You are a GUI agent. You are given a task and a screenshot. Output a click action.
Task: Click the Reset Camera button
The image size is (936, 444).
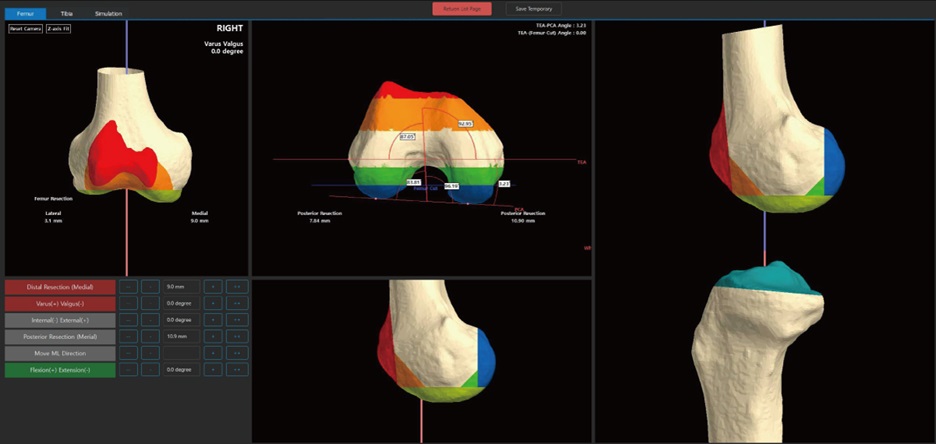(x=26, y=29)
